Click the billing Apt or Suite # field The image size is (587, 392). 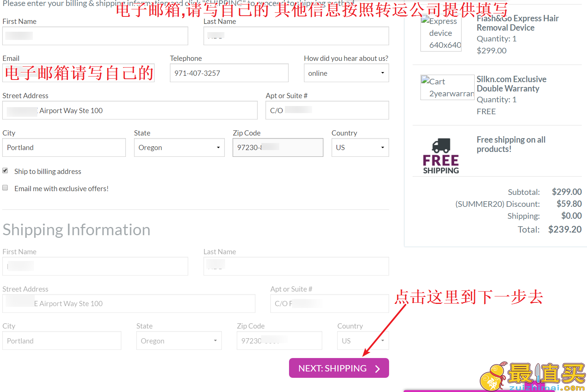327,110
